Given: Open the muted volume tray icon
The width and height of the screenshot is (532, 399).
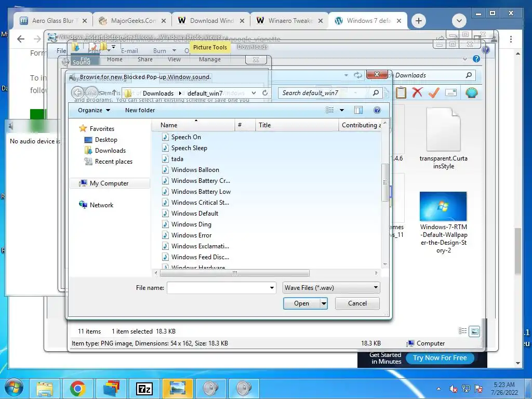Looking at the screenshot, I should [x=453, y=389].
